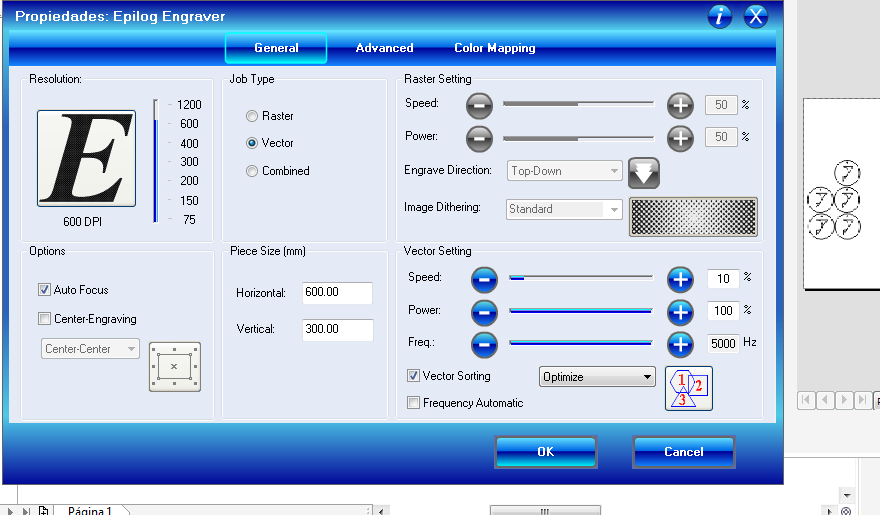Click the engrave direction down-arrow icon

[644, 173]
